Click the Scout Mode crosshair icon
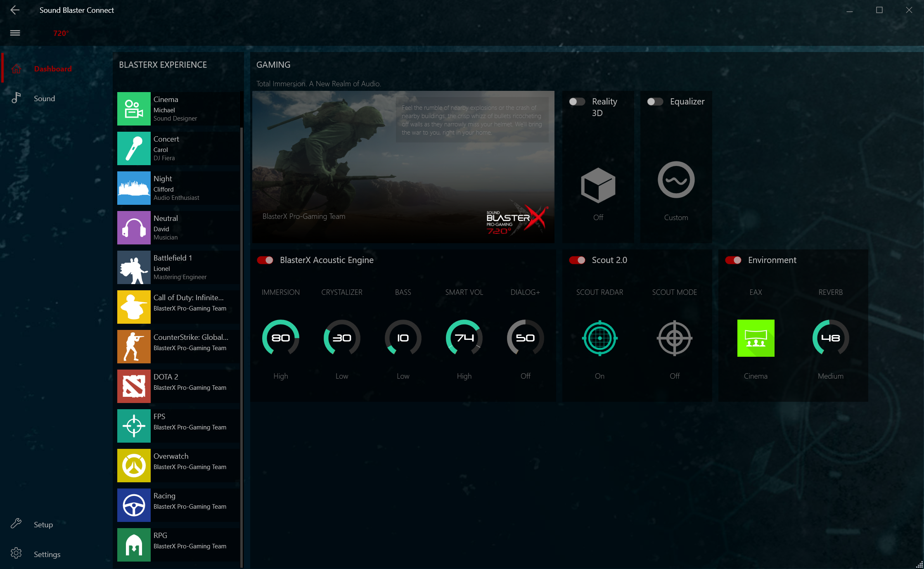Screen dimensions: 924x569 tap(674, 338)
